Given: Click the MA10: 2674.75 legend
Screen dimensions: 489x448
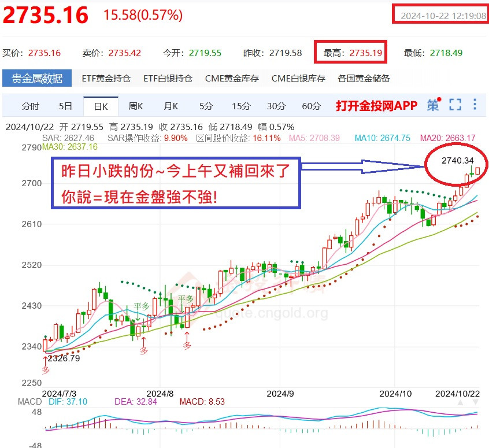Looking at the screenshot, I should (382, 138).
